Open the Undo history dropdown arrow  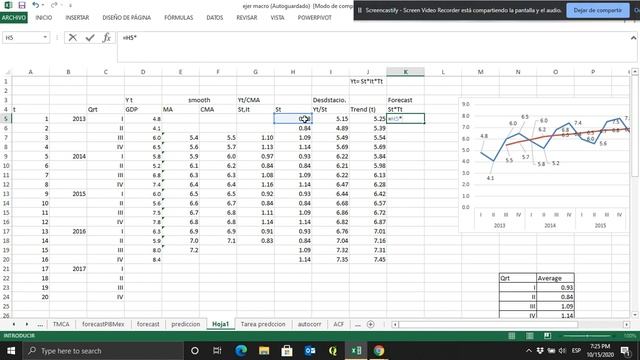click(43, 5)
